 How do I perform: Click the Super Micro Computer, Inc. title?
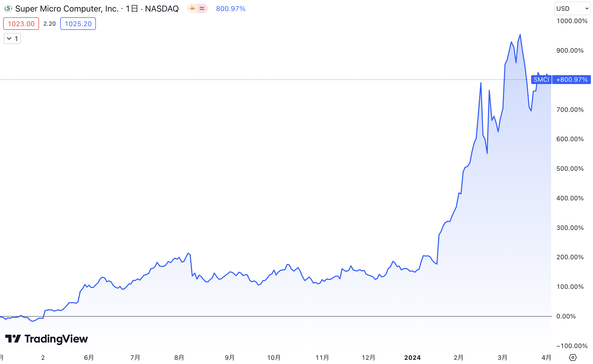pyautogui.click(x=67, y=9)
